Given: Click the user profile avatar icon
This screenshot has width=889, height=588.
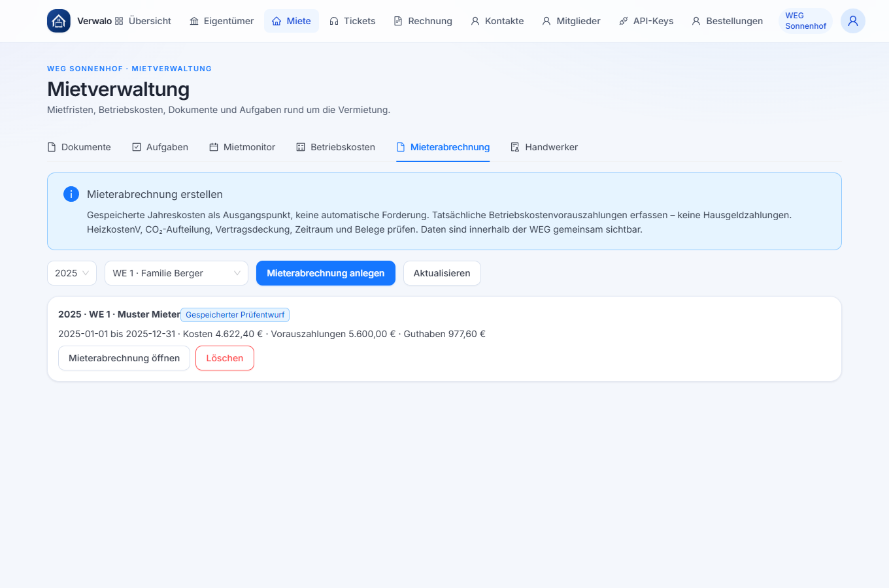Looking at the screenshot, I should (853, 21).
